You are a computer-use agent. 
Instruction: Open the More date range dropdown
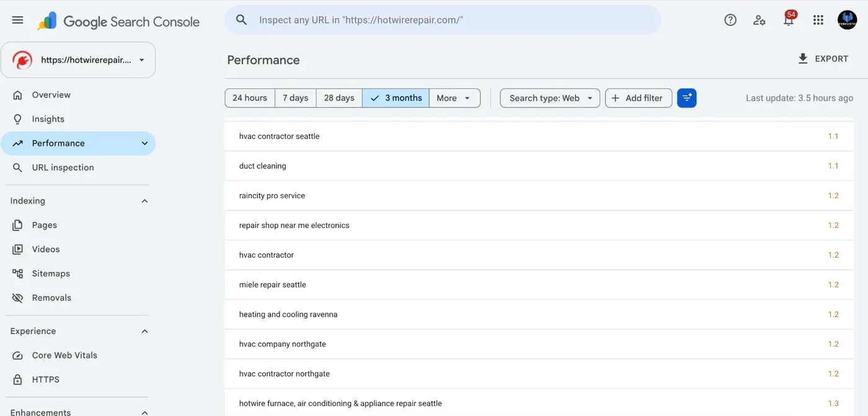coord(454,98)
